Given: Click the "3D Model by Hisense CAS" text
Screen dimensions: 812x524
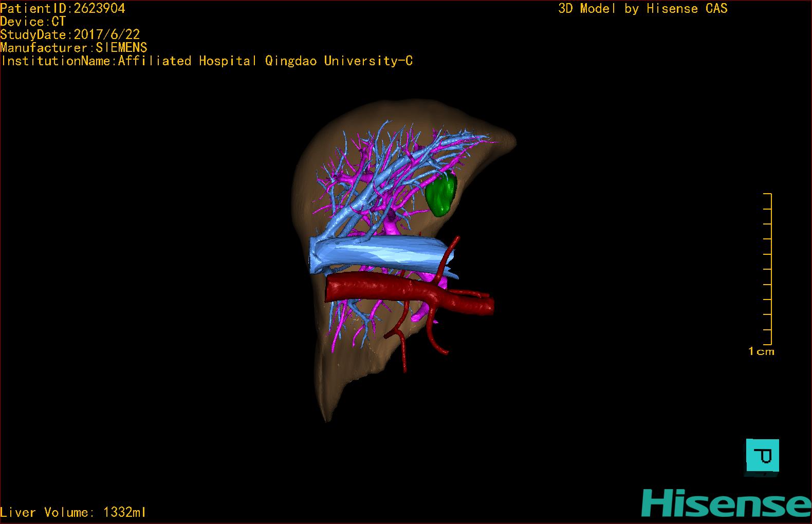Looking at the screenshot, I should [643, 8].
